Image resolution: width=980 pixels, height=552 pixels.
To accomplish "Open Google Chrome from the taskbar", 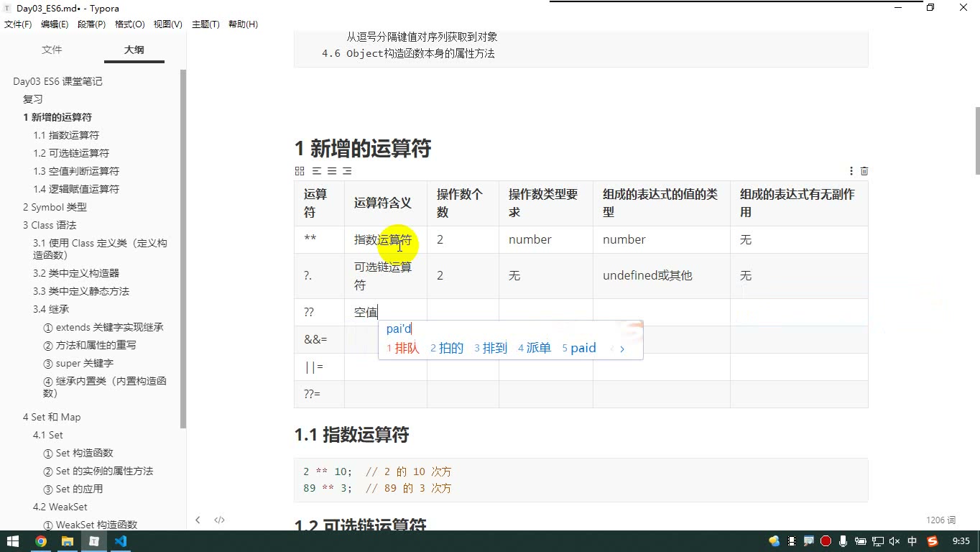I will (41, 541).
